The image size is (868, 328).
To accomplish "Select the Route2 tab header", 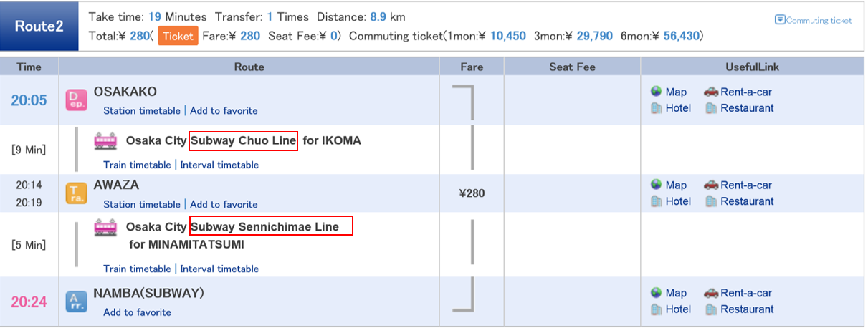I will click(39, 26).
